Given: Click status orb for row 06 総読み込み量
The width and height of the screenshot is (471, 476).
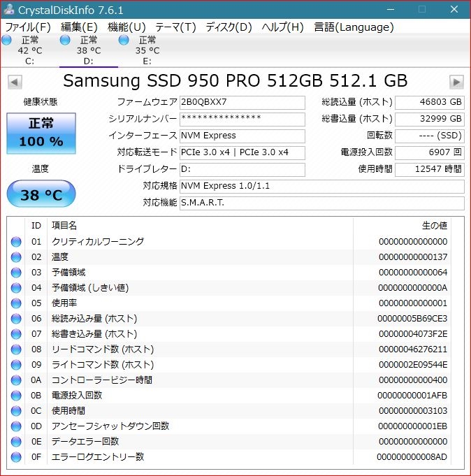Looking at the screenshot, I should [16, 319].
